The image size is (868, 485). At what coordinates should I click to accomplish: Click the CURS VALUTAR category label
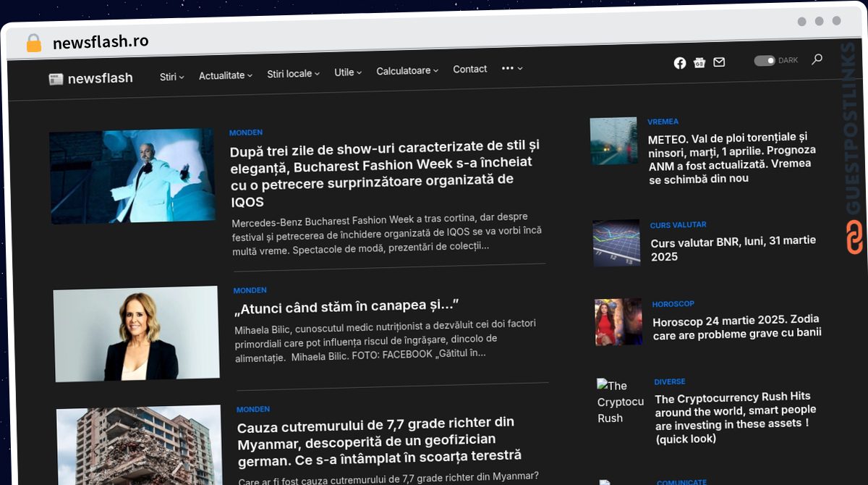click(x=678, y=225)
